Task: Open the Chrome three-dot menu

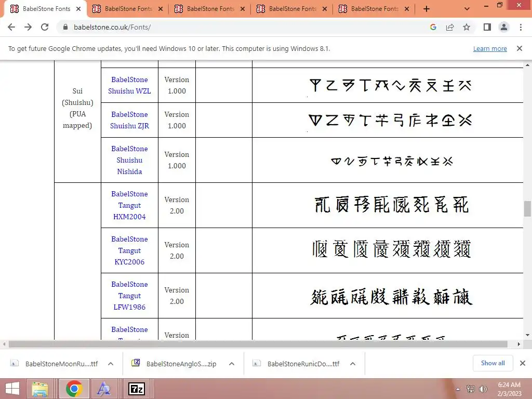Action: click(521, 27)
